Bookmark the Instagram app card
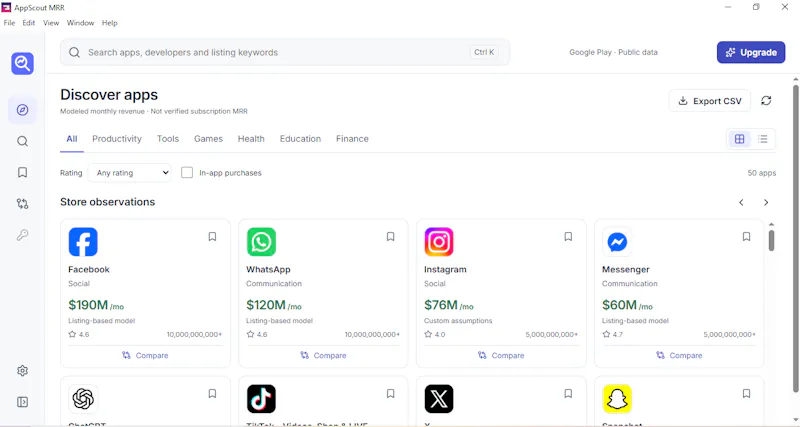This screenshot has width=800, height=427. 568,237
